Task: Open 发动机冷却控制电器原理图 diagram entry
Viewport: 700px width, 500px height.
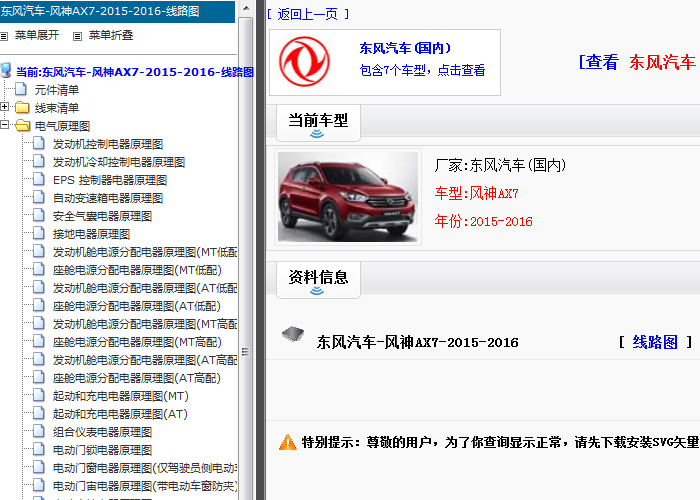Action: tap(119, 162)
